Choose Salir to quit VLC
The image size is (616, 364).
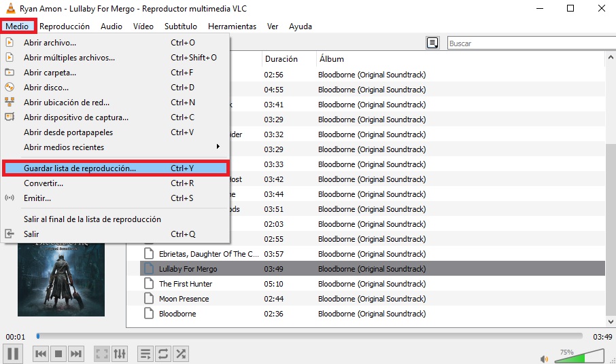click(x=115, y=234)
